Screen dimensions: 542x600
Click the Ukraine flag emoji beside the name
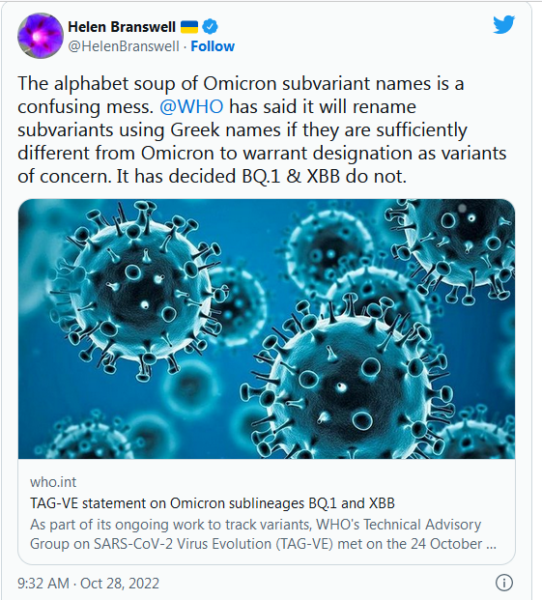[x=189, y=27]
